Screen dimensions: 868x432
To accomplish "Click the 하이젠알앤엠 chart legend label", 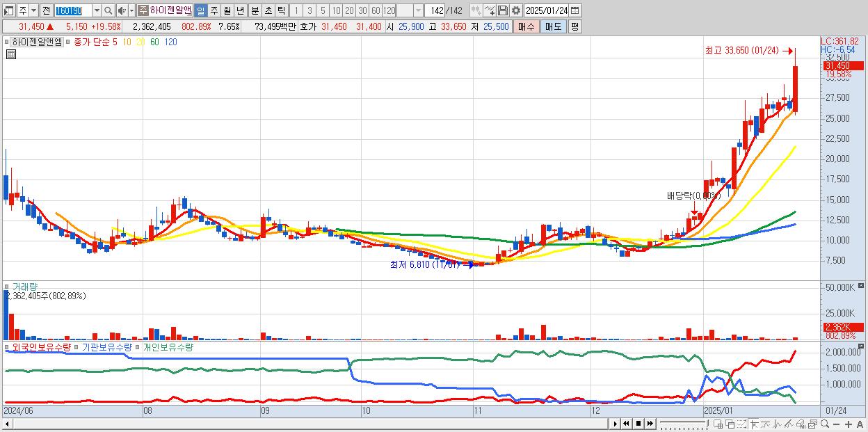I will pos(38,42).
